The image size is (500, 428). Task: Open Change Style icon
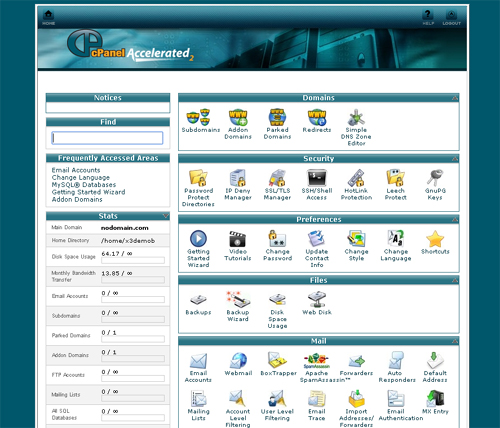356,239
